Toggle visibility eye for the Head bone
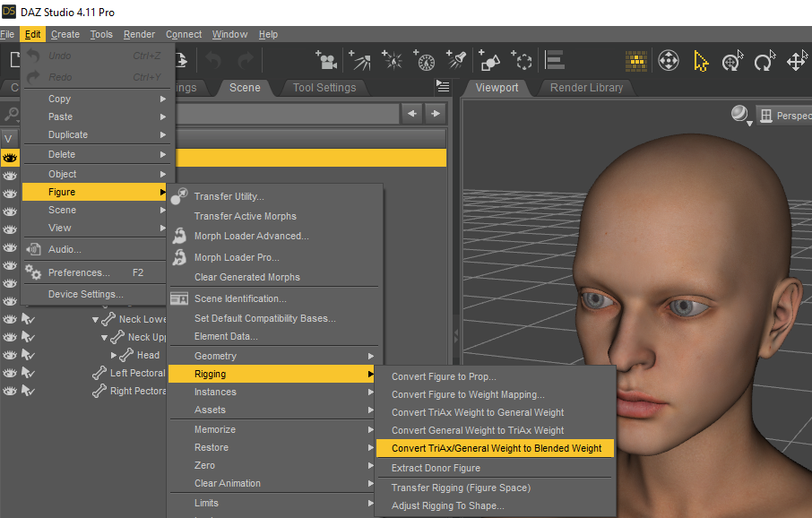Screen dimensions: 812x518 tap(10, 355)
